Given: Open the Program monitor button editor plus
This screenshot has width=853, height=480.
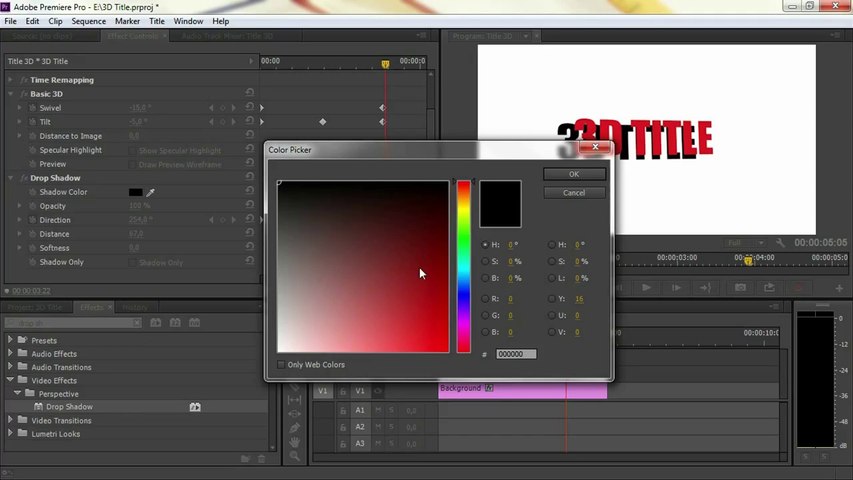Looking at the screenshot, I should 839,288.
